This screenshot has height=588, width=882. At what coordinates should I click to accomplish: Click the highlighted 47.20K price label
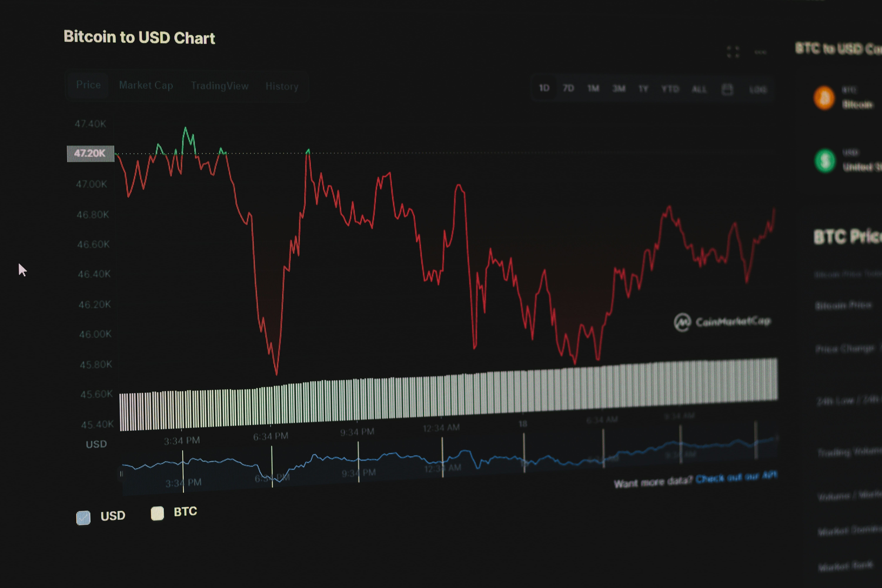pyautogui.click(x=90, y=153)
